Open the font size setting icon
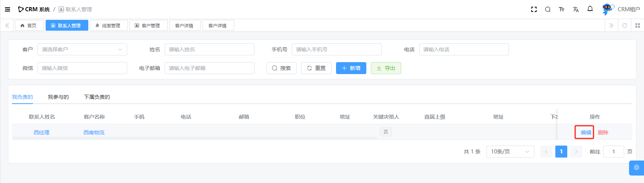The height and width of the screenshot is (183, 644). (x=561, y=9)
